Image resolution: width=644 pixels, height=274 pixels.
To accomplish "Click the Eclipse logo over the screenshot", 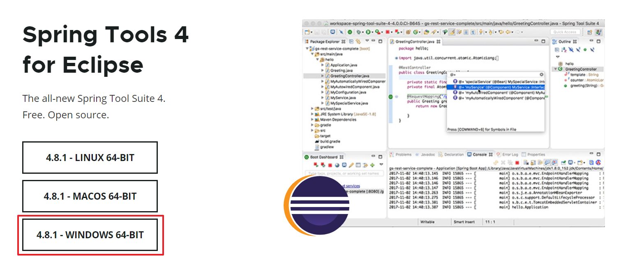I will pos(316,206).
